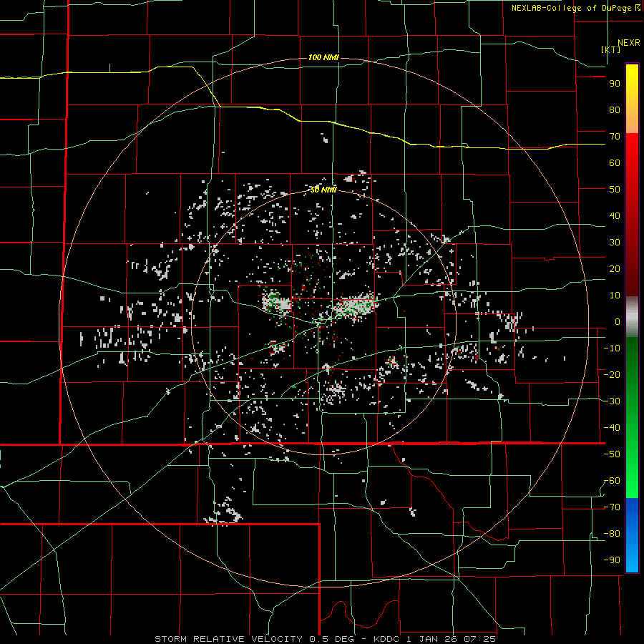Click the [KT] units label
The image size is (644, 644).
tap(611, 49)
